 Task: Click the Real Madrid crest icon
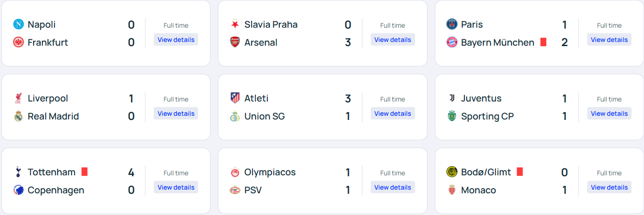tap(18, 116)
